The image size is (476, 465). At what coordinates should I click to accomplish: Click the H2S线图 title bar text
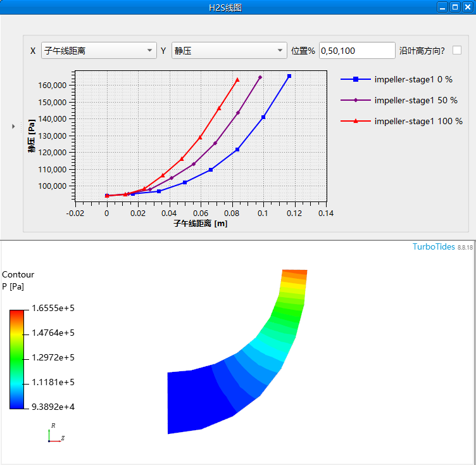tap(225, 8)
